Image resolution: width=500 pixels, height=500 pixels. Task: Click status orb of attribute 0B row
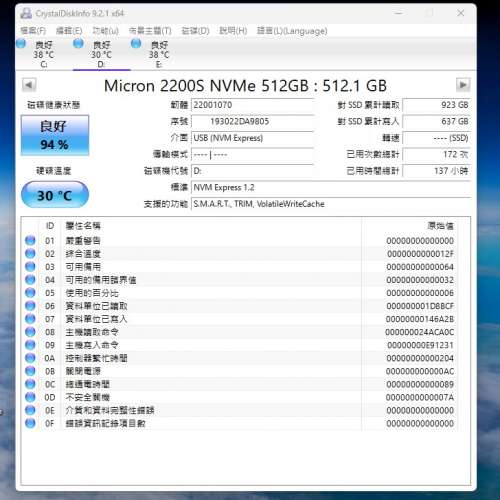coord(30,371)
